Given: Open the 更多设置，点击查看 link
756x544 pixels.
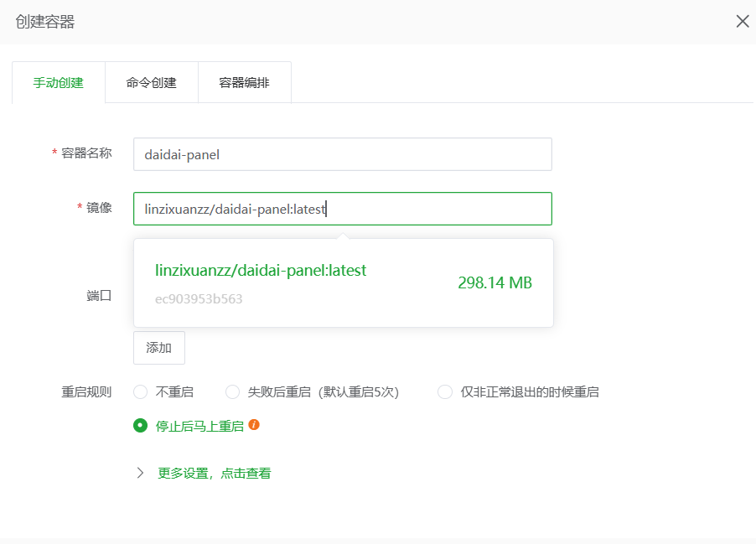Looking at the screenshot, I should [214, 474].
